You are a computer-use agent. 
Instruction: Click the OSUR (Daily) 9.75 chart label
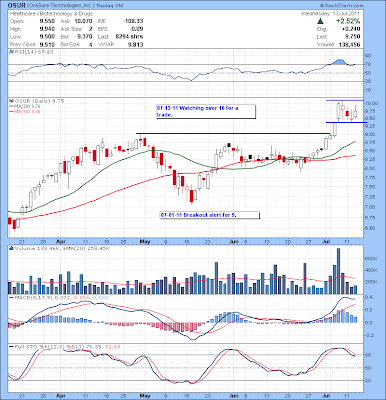[x=39, y=101]
